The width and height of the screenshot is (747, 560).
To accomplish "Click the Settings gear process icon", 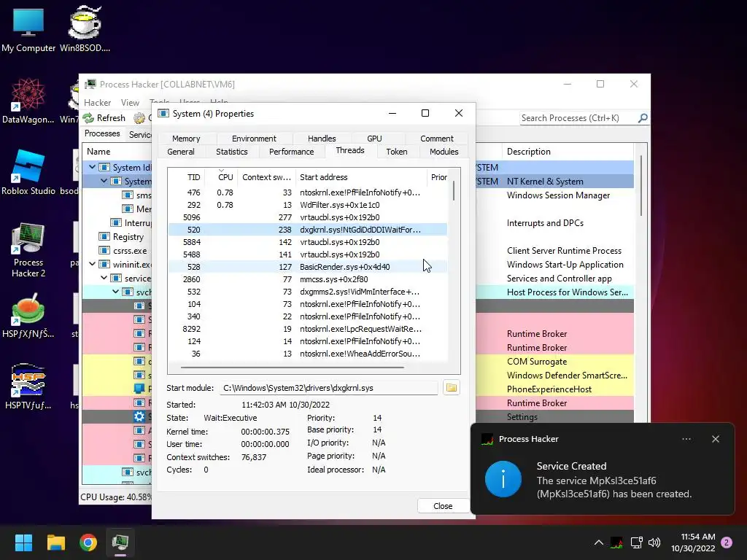I will coord(139,416).
